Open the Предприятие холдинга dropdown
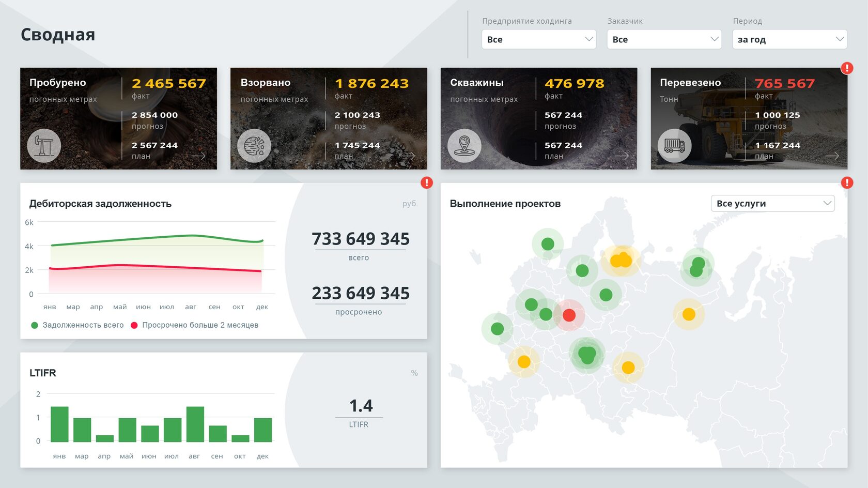The height and width of the screenshot is (488, 868). [x=538, y=39]
